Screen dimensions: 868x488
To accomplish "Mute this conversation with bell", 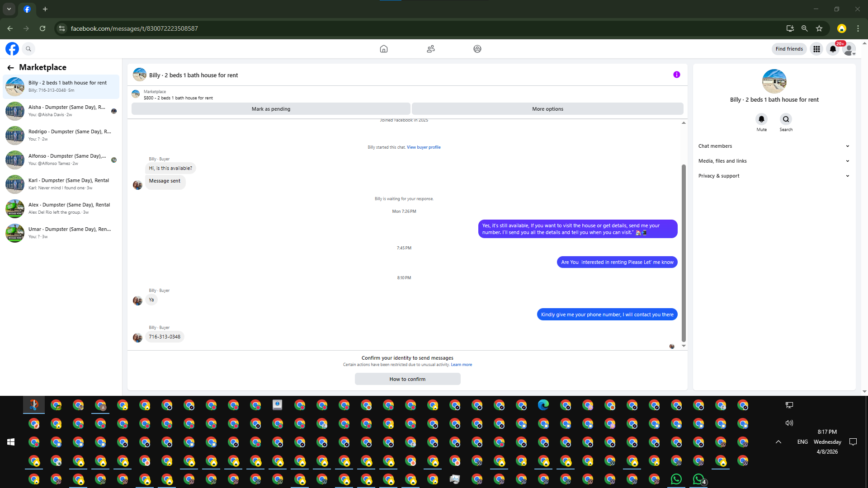I will click(761, 119).
